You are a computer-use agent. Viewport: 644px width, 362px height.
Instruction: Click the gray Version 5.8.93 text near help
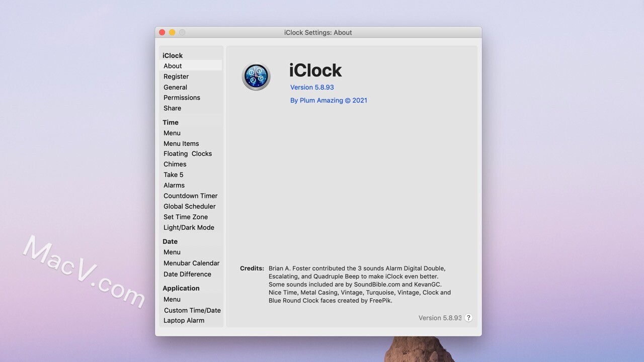440,318
